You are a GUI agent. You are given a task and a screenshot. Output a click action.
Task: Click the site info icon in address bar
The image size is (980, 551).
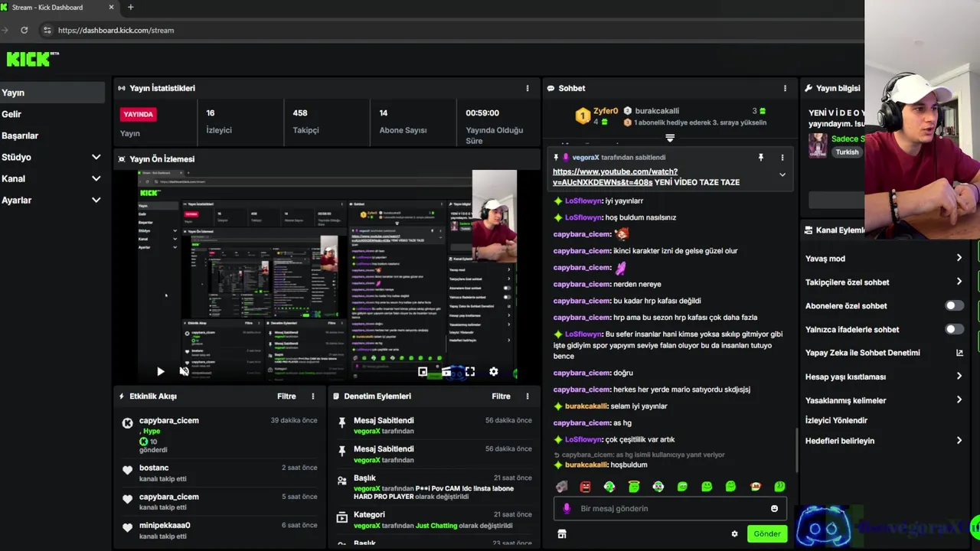coord(47,30)
